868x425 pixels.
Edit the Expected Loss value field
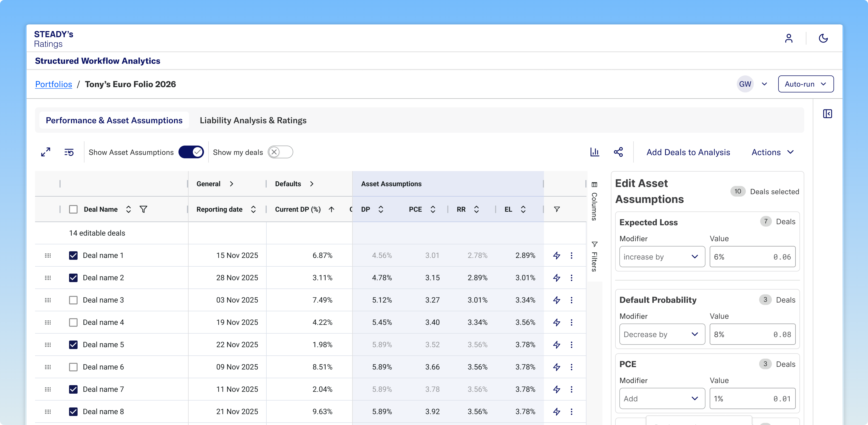(x=752, y=257)
